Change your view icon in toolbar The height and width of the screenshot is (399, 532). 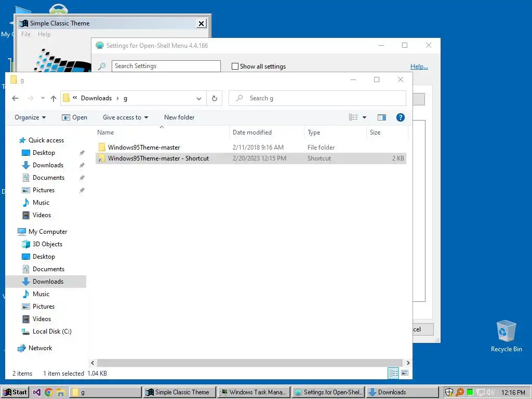tap(353, 117)
